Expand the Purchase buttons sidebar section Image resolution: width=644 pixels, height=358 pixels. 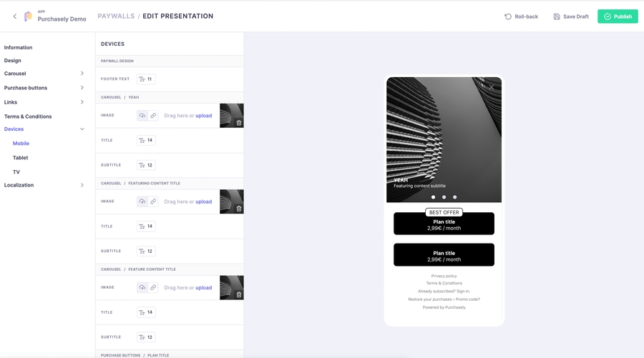pyautogui.click(x=82, y=88)
